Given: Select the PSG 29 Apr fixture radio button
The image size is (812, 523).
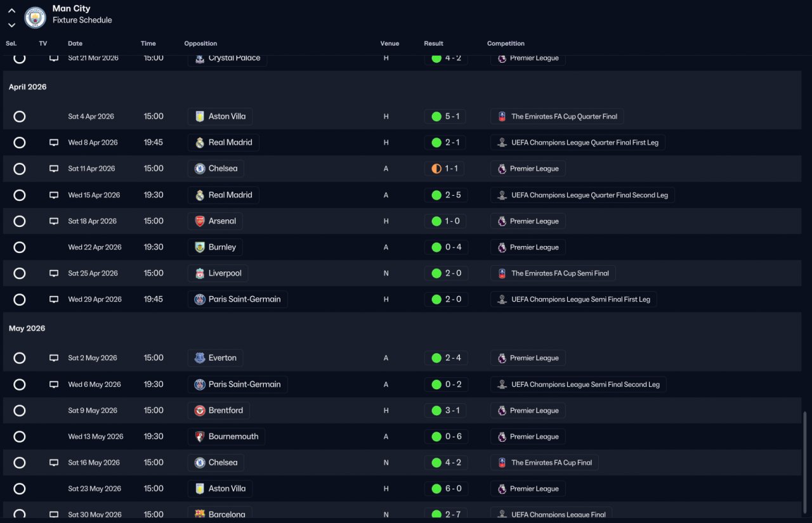Looking at the screenshot, I should 20,299.
